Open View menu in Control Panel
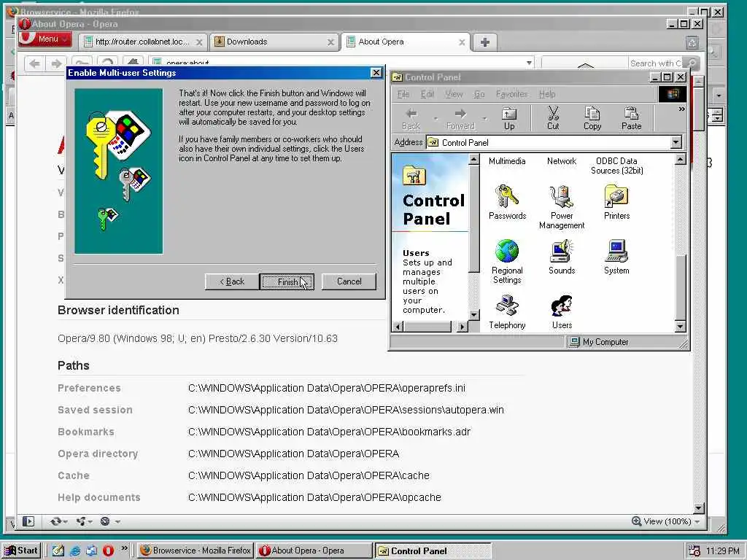The height and width of the screenshot is (560, 747). coord(454,94)
